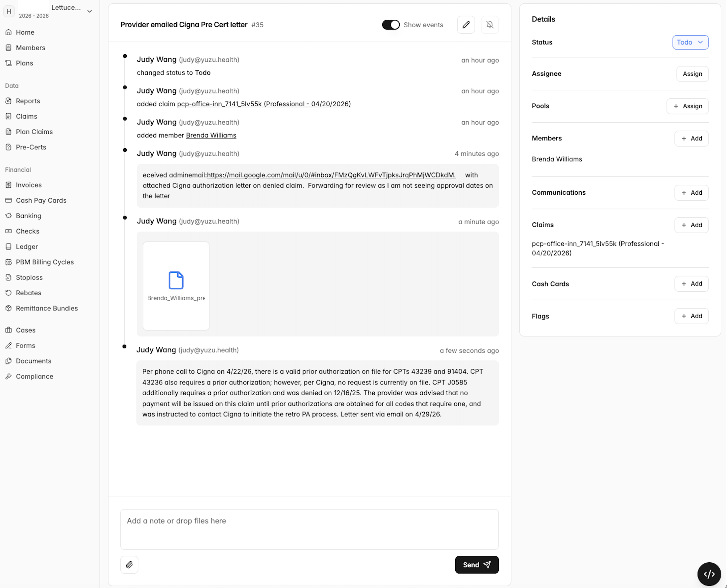Image resolution: width=727 pixels, height=588 pixels.
Task: Add a communication in Details
Action: [691, 193]
